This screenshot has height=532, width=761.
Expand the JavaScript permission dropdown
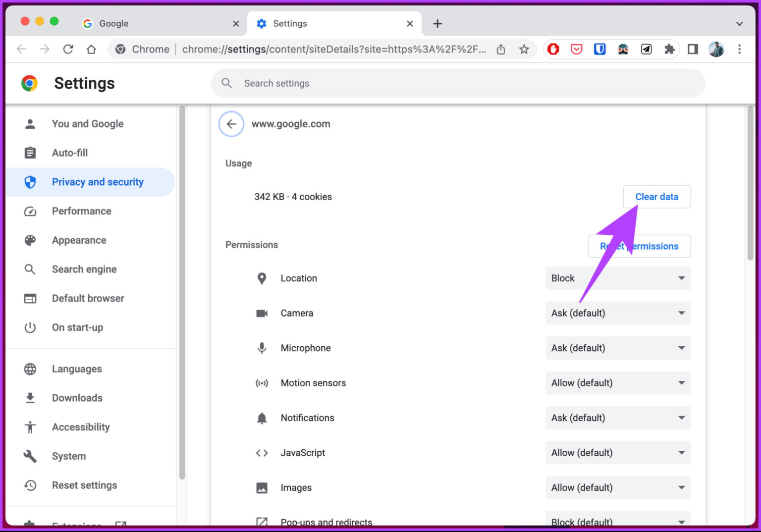(x=617, y=453)
